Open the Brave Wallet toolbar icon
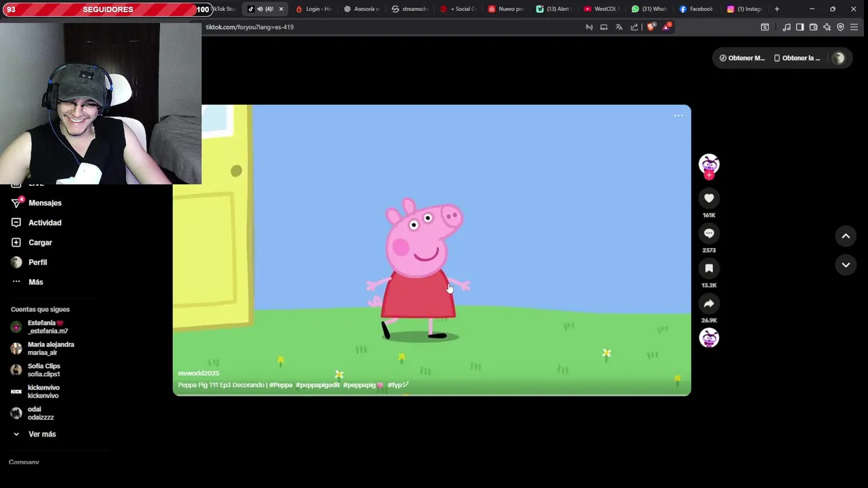The width and height of the screenshot is (868, 488). coord(813,27)
